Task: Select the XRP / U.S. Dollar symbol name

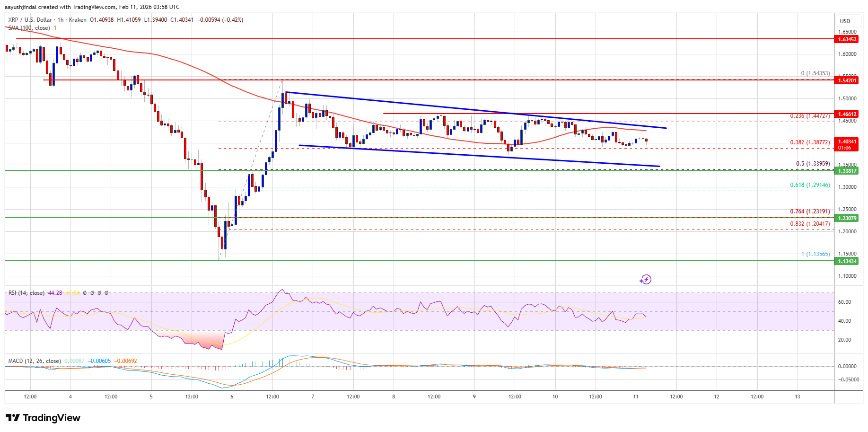Action: click(30, 20)
